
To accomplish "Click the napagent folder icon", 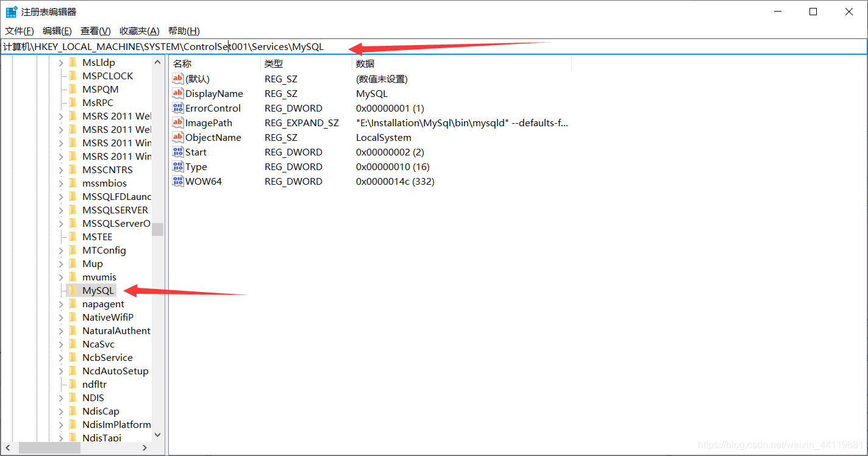I will [x=73, y=304].
